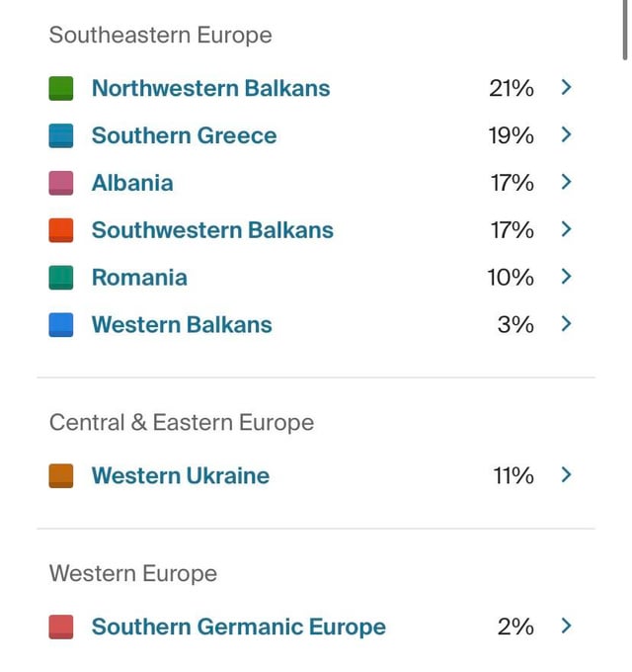Viewport: 632px width, 672px height.
Task: Open Western Balkans chevron arrow
Action: [x=566, y=324]
